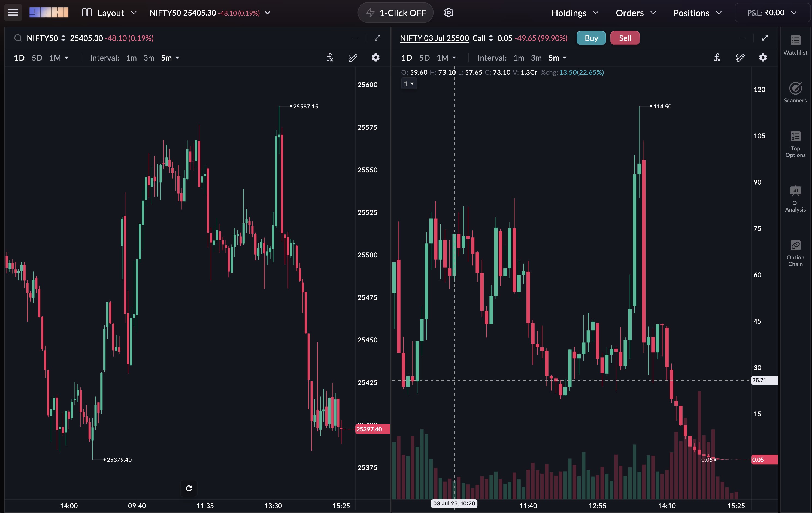Open NIFTY50 chart settings gear

point(375,58)
